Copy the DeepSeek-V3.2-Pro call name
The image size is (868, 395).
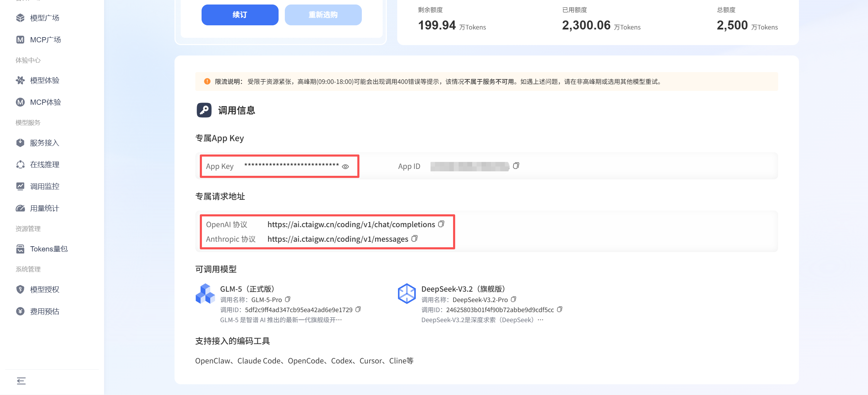coord(514,299)
